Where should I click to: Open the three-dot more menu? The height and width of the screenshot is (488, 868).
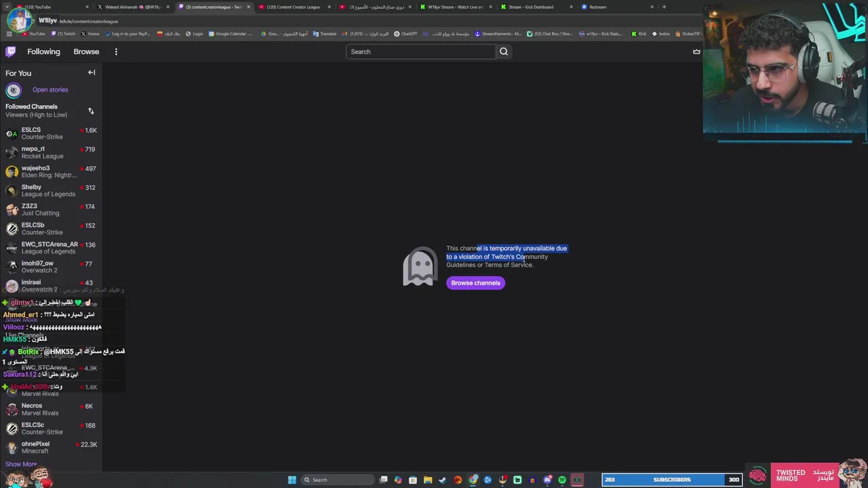(116, 52)
